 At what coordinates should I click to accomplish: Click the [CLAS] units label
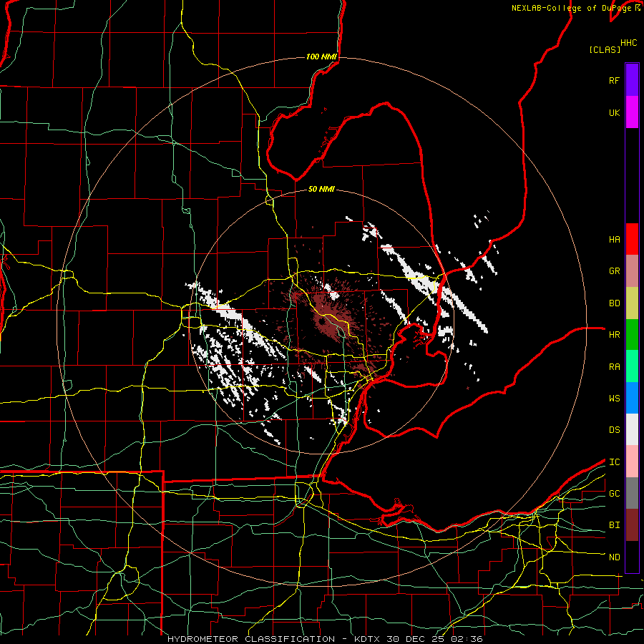[x=605, y=49]
